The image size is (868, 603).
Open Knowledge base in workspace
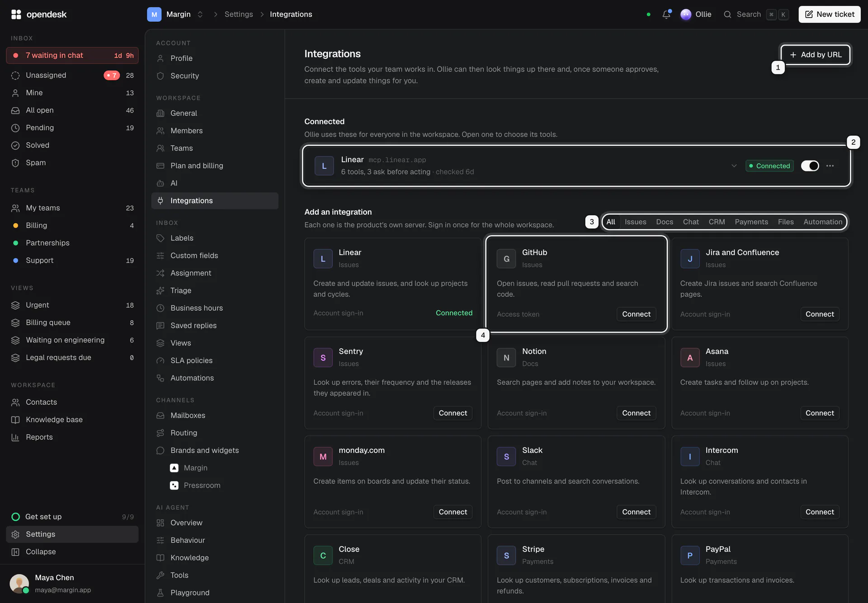pos(72,420)
